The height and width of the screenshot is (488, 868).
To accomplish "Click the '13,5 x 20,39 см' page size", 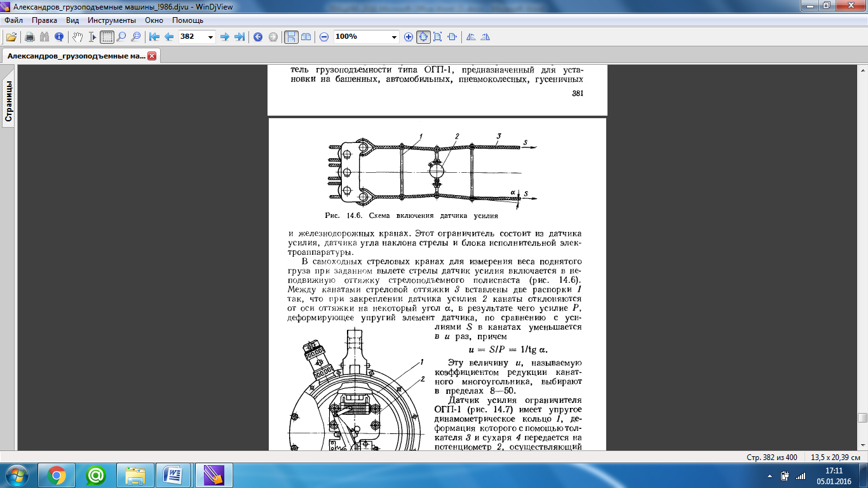I will pos(836,457).
